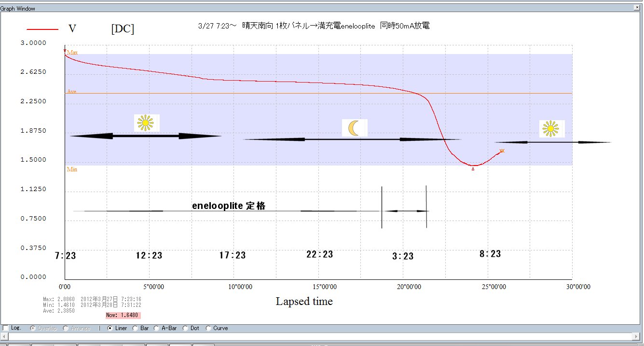Click the red V legend line sample
This screenshot has width=644, height=346.
(42, 29)
